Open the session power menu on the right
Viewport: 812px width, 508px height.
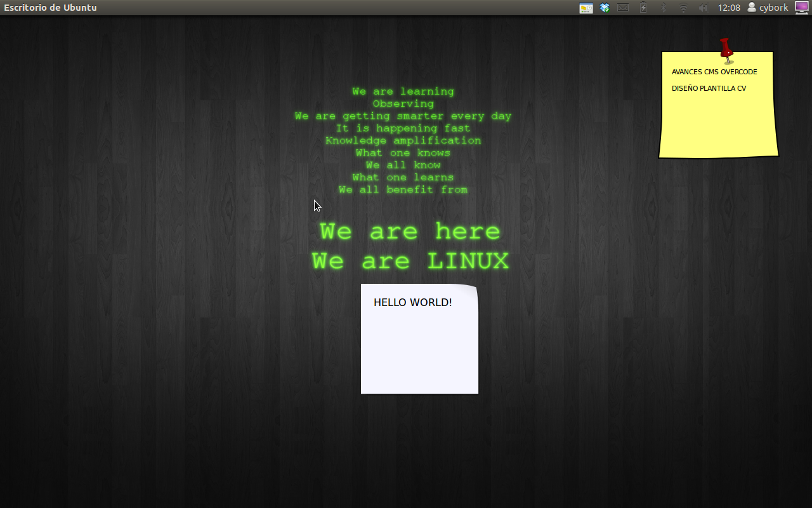click(x=801, y=8)
